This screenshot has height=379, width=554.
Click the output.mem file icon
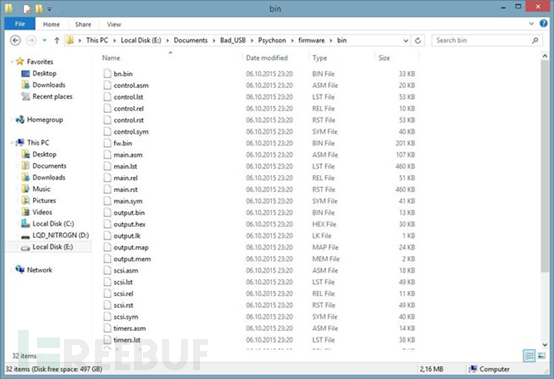click(x=107, y=259)
